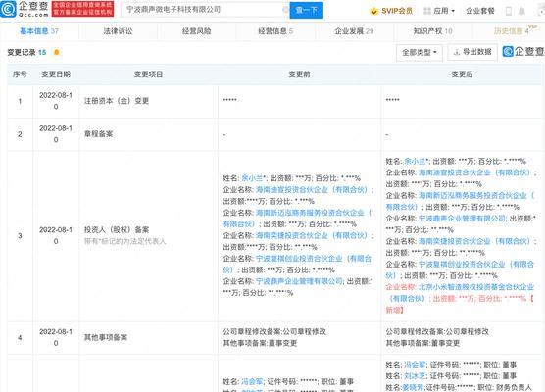Select the 其他事项备案 row item
This screenshot has height=392, width=545.
[106, 337]
